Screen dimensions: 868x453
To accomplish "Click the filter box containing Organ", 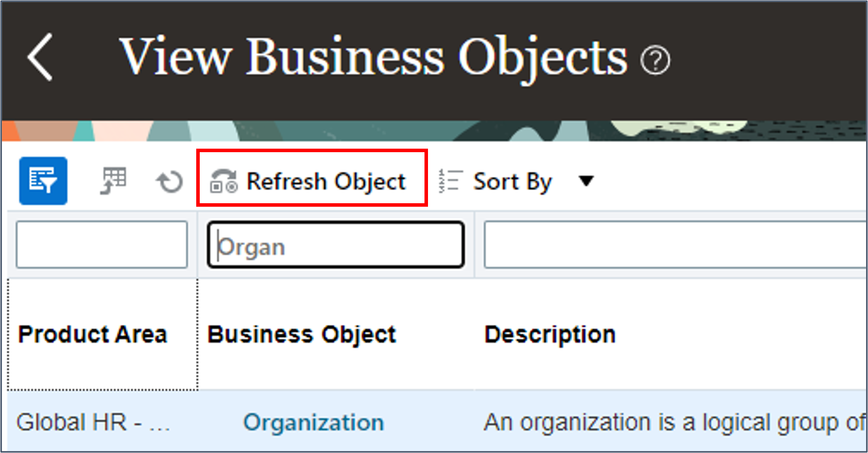I will 335,245.
